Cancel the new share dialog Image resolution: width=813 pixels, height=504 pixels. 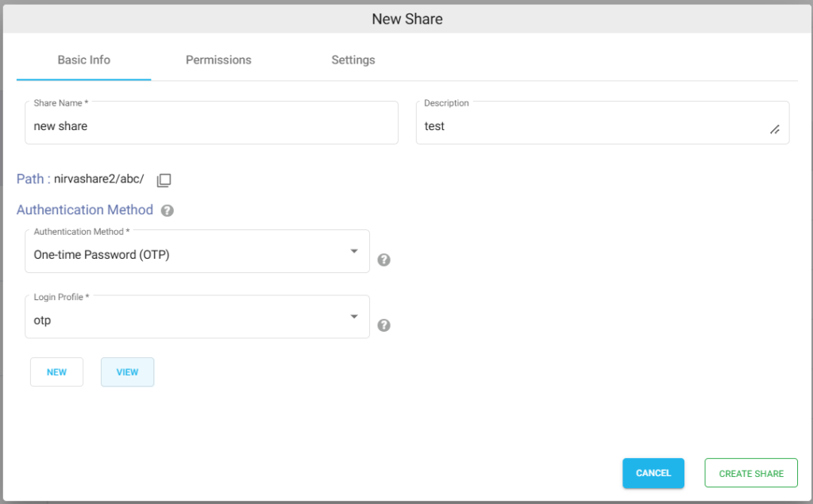pyautogui.click(x=653, y=473)
